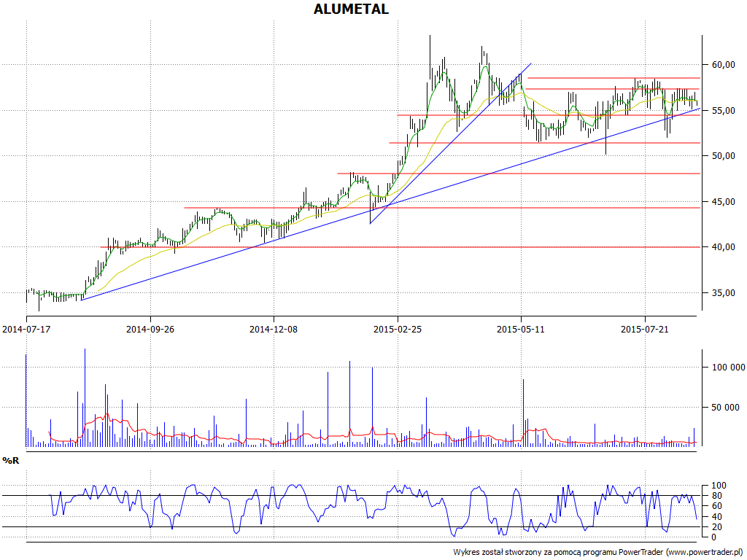Click the 55,00 price axis label
This screenshot has height=560, width=747.
(x=723, y=111)
